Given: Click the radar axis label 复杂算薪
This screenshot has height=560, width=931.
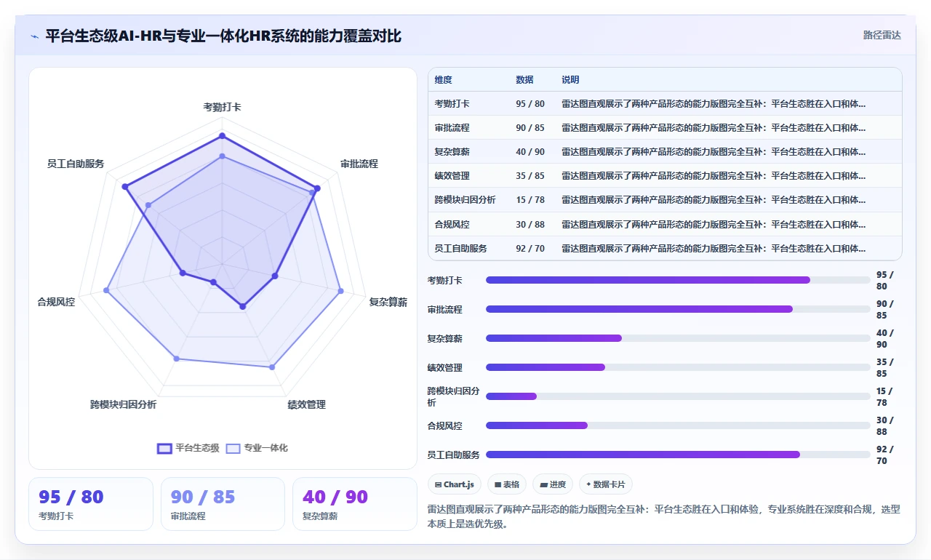Looking at the screenshot, I should [388, 303].
